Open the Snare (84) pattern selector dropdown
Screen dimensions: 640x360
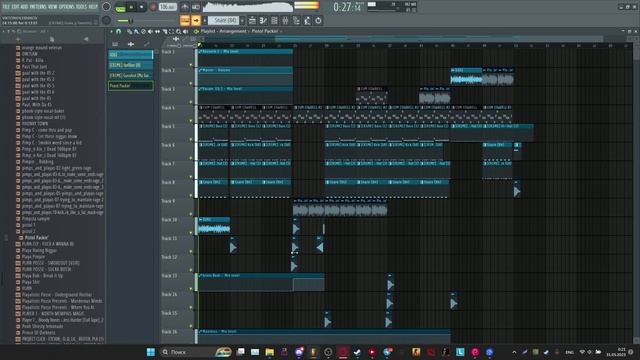[x=223, y=20]
